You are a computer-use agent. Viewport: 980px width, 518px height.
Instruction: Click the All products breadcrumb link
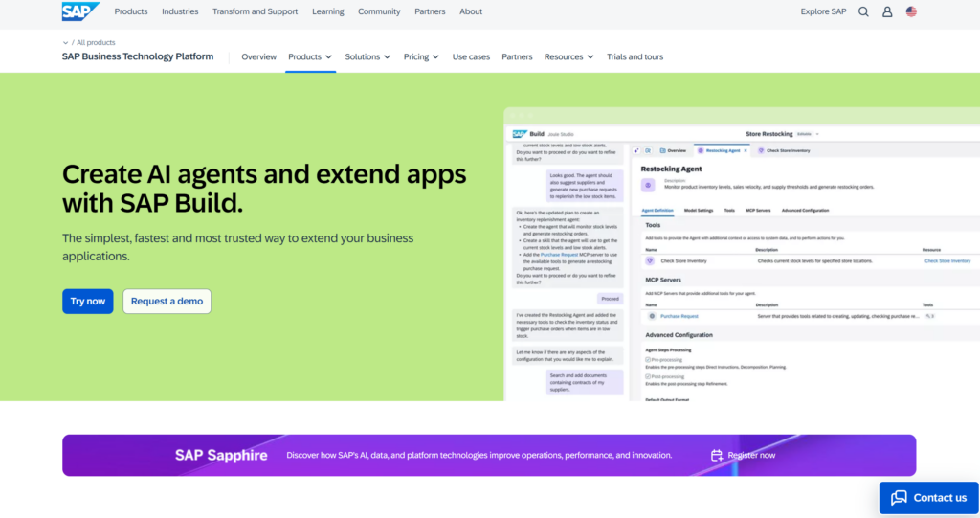point(96,43)
